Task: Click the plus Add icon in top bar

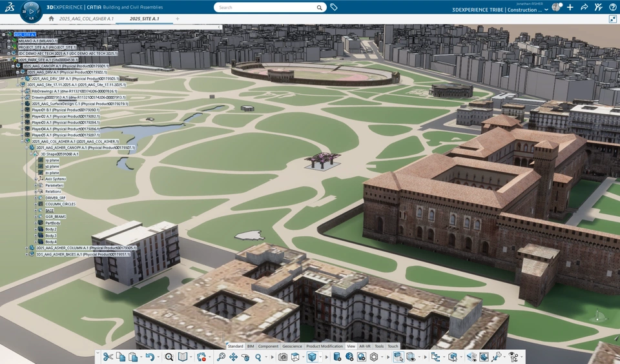Action: (570, 7)
